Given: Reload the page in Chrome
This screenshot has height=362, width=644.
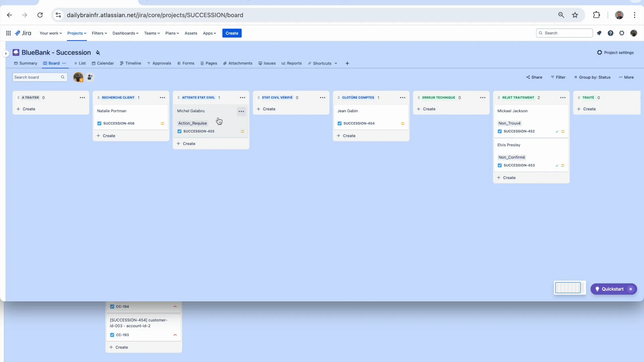Looking at the screenshot, I should click(x=40, y=15).
